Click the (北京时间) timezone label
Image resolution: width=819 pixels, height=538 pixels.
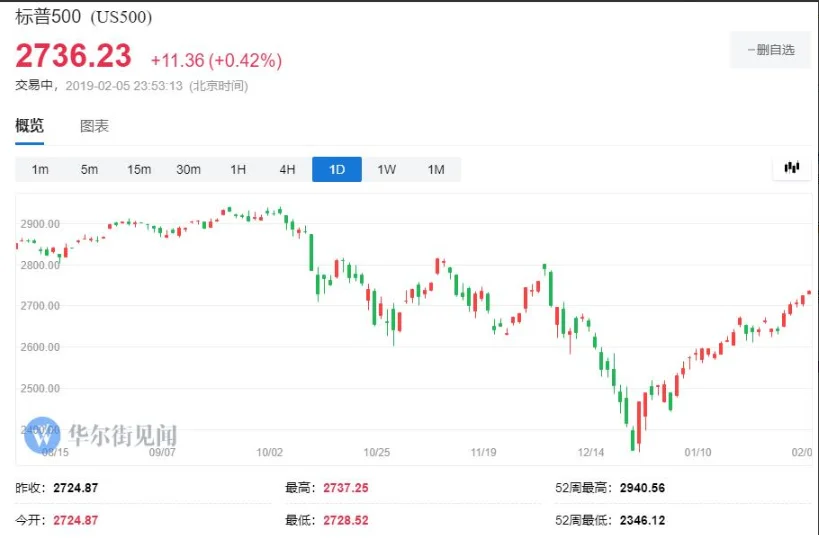click(218, 86)
